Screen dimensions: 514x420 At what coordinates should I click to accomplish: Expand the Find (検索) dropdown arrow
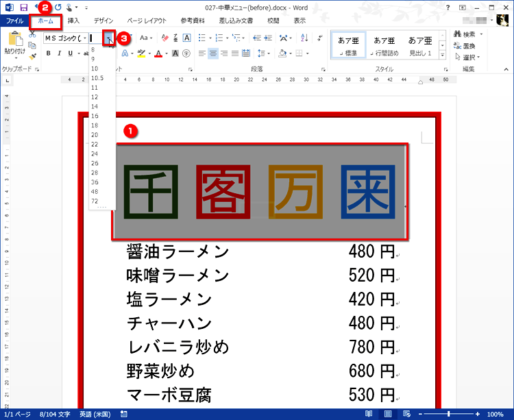tap(481, 34)
